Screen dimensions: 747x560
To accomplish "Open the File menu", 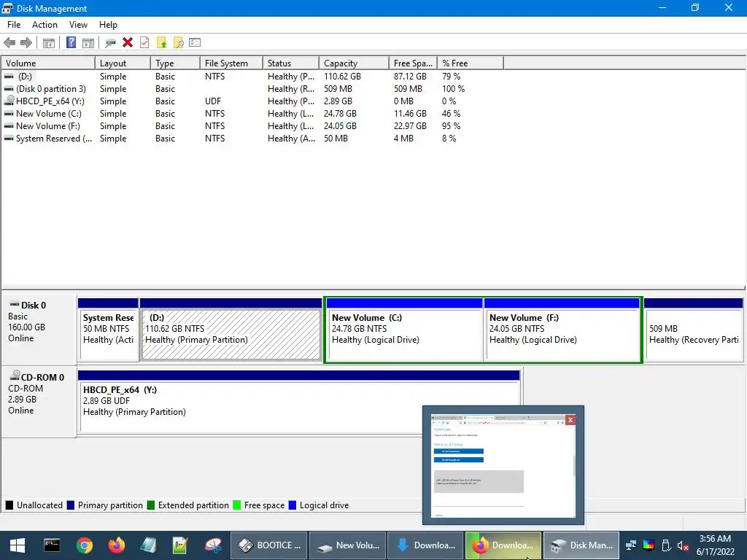I will pyautogui.click(x=14, y=25).
